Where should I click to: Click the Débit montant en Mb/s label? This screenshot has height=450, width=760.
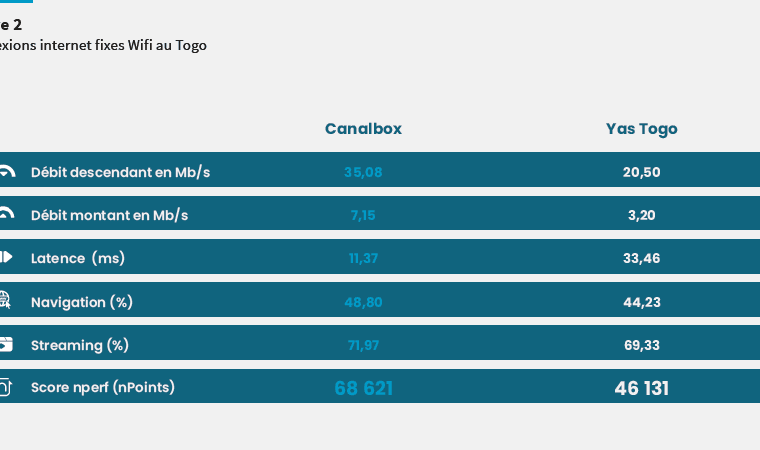point(110,215)
